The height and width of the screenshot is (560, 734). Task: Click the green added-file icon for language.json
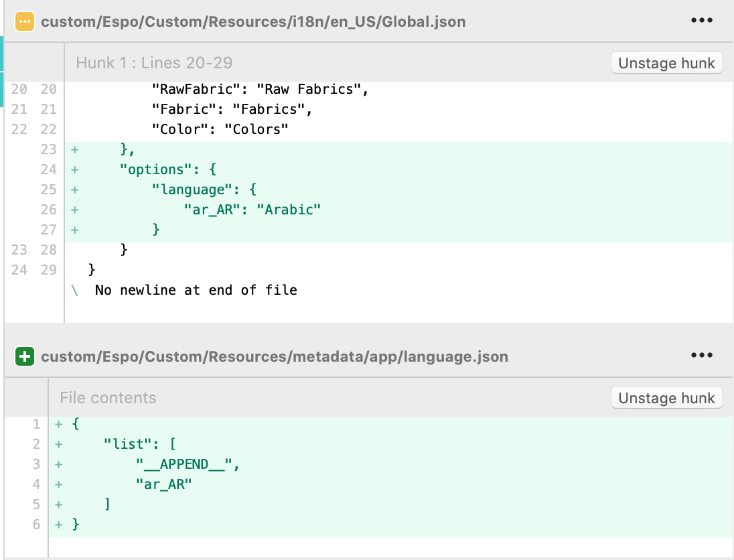[25, 356]
